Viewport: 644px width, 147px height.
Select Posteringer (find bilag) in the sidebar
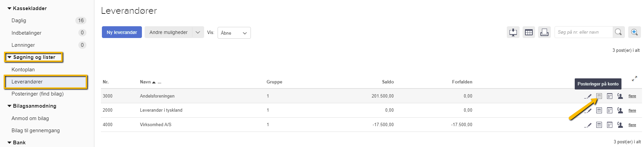37,94
